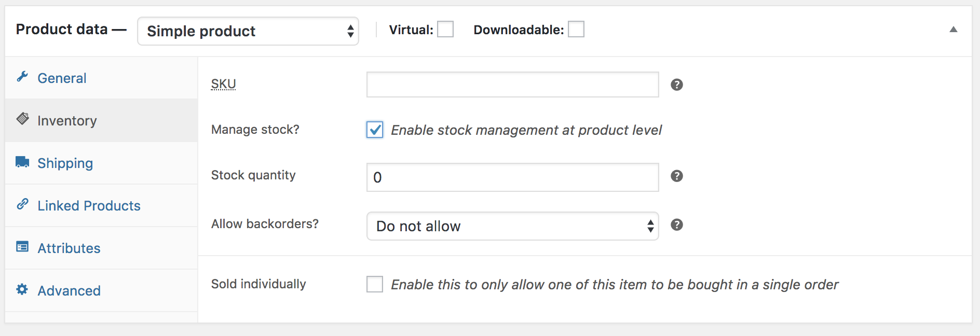Tick the Virtual checkbox
The width and height of the screenshot is (980, 336).
point(445,29)
